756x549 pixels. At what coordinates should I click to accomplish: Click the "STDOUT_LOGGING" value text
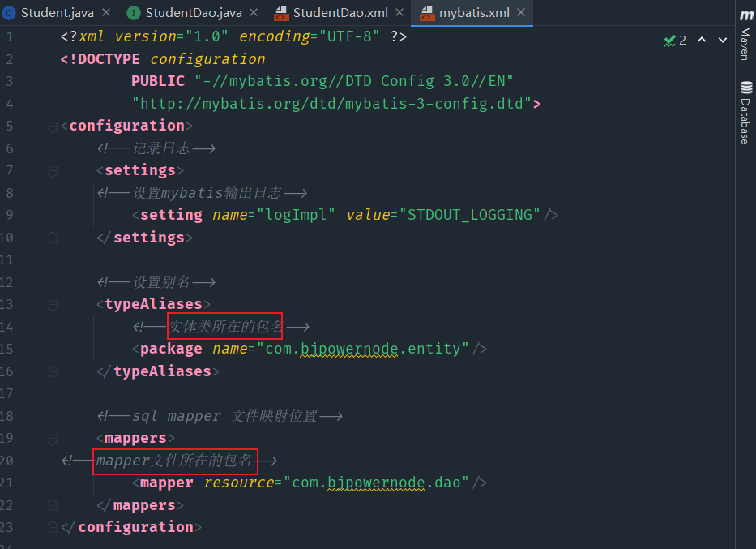coord(470,215)
